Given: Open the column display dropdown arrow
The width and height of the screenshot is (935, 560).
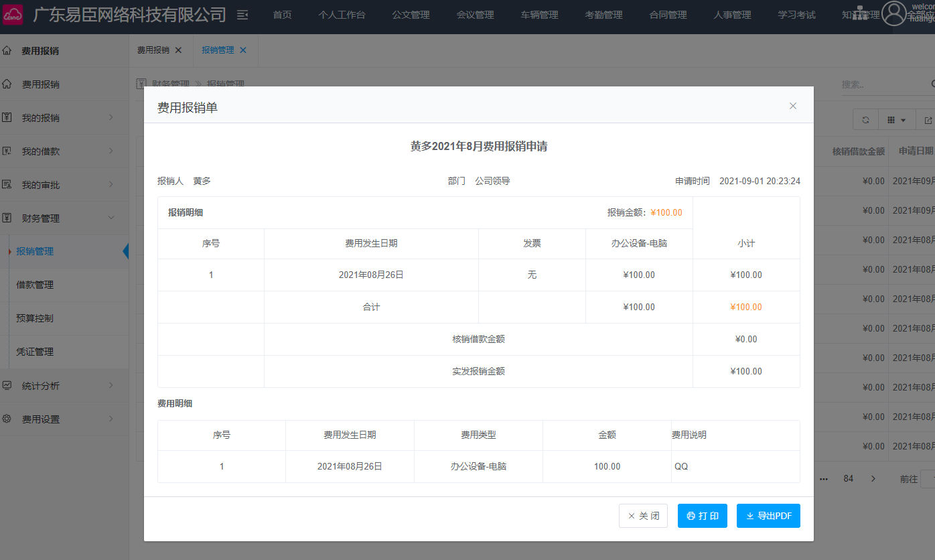Looking at the screenshot, I should pos(904,121).
